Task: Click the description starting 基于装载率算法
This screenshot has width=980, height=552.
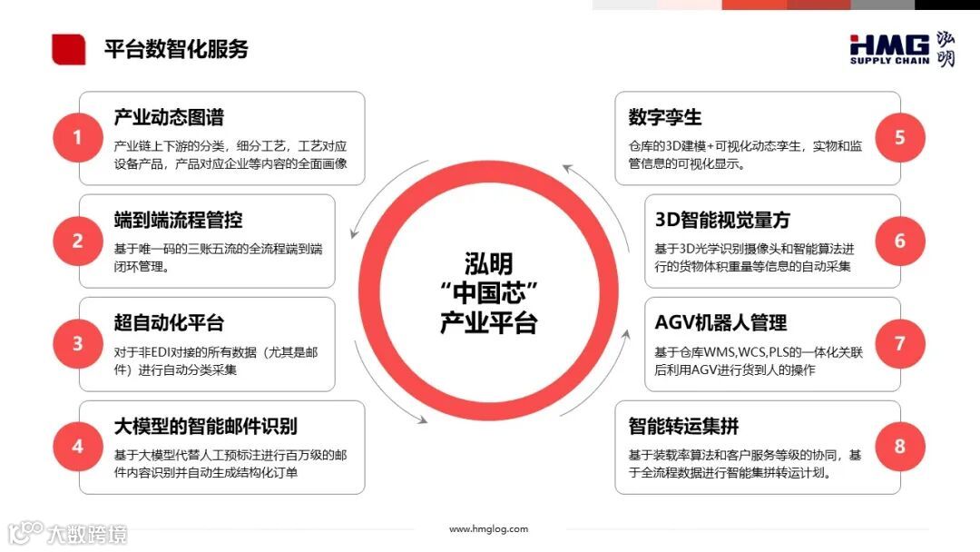Action: click(x=745, y=464)
